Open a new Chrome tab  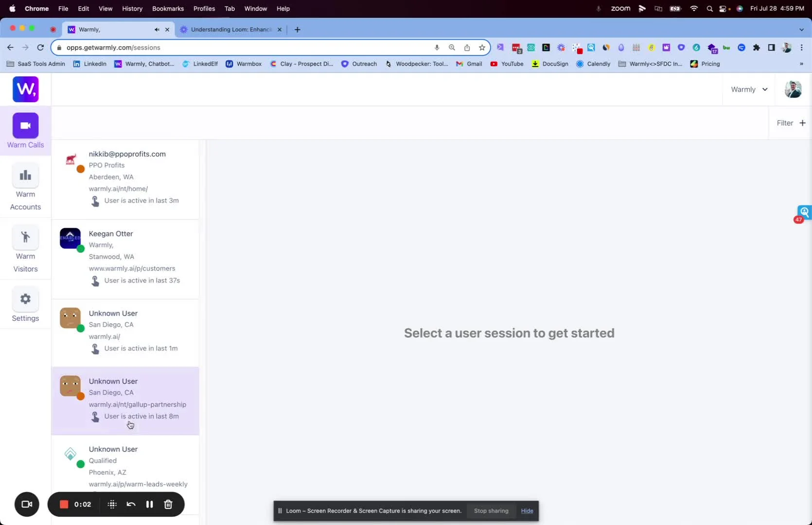pos(297,30)
